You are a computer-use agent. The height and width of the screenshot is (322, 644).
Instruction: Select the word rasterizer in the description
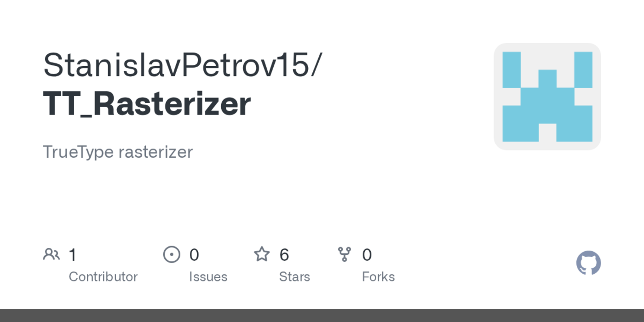point(155,152)
